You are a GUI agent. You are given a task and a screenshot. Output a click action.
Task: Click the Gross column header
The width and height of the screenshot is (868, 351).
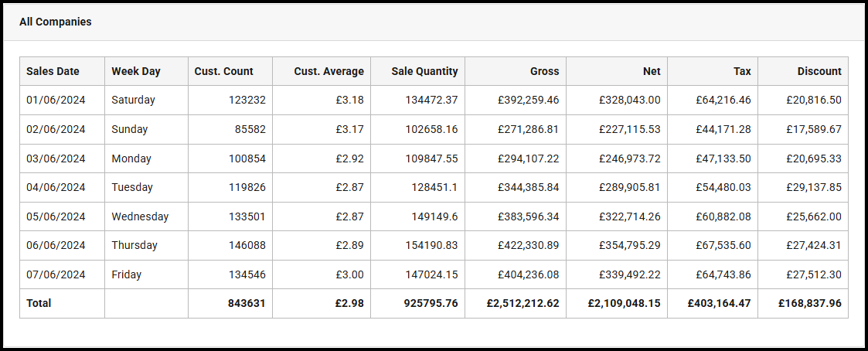[x=544, y=71]
